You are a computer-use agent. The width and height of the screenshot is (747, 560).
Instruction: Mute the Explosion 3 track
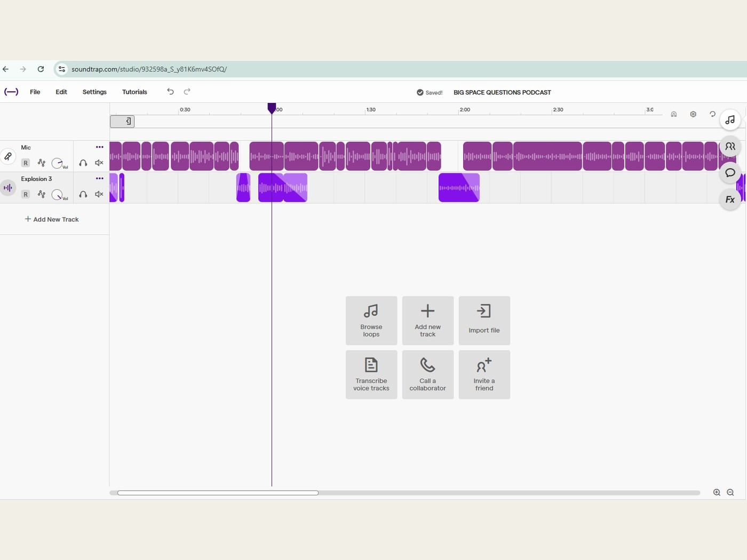[x=99, y=194]
